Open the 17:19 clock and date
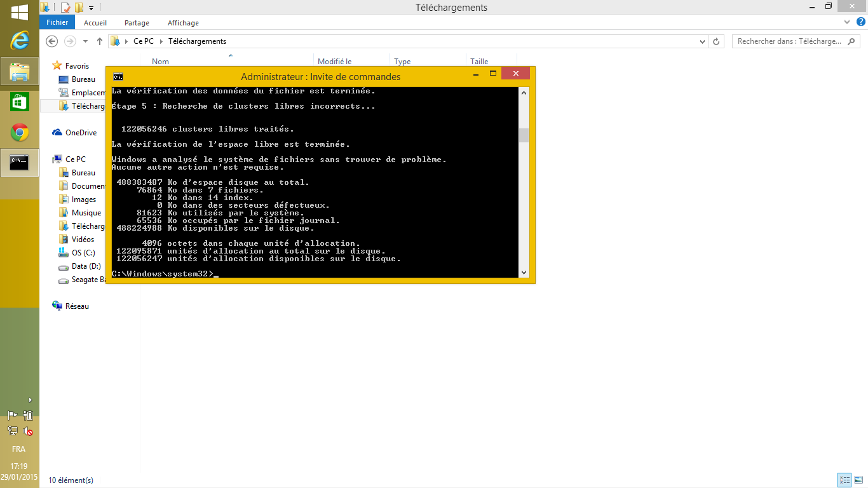 click(19, 471)
